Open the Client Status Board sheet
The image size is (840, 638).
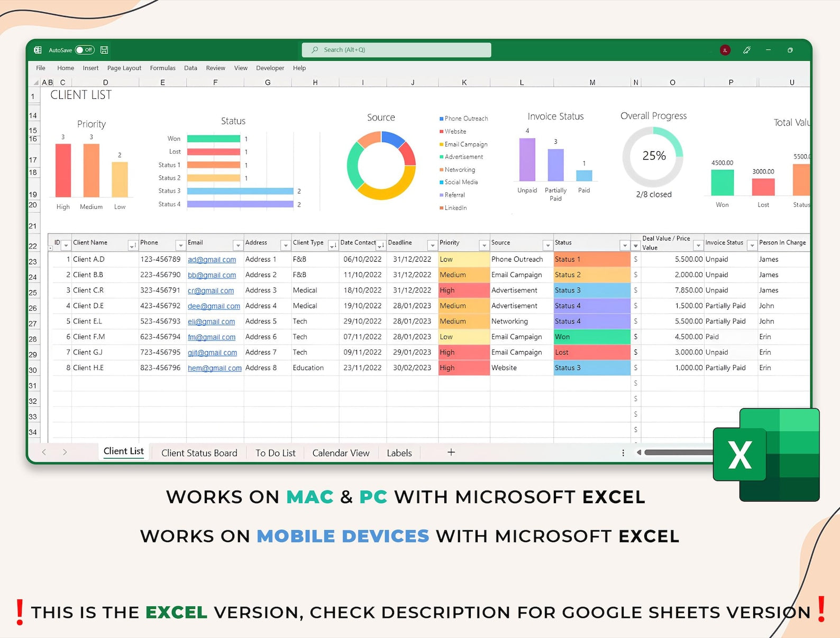pyautogui.click(x=199, y=453)
